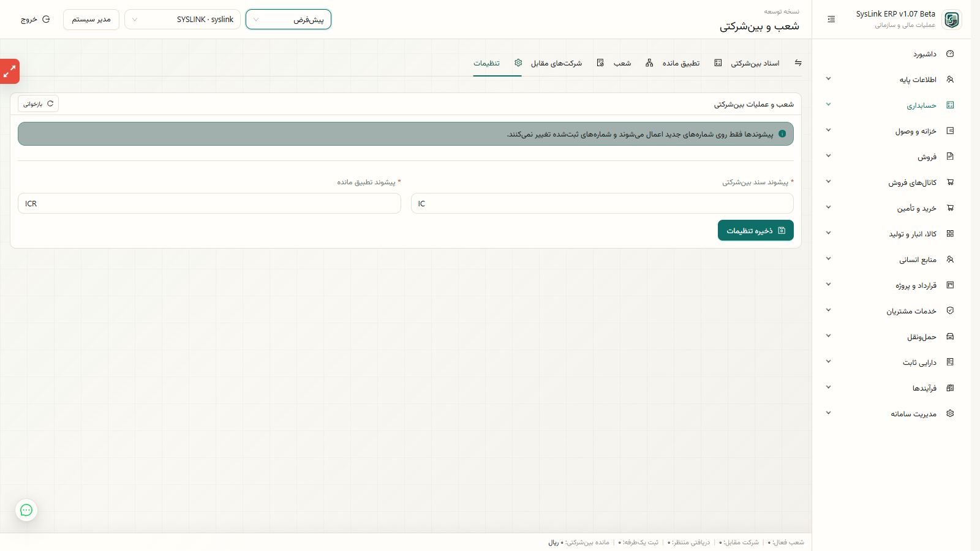Screen dimensions: 980x551
Task: Open the حمل‌ونقل menu item
Action: 891,337
